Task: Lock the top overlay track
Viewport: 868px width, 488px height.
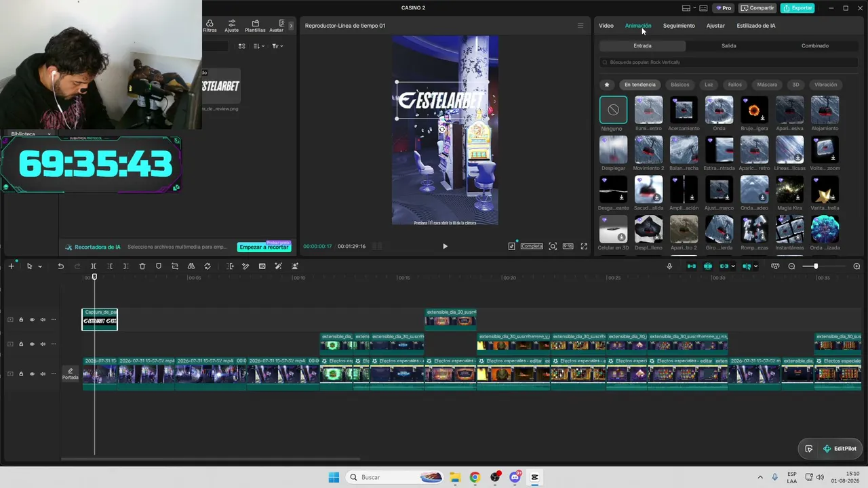Action: pyautogui.click(x=21, y=319)
